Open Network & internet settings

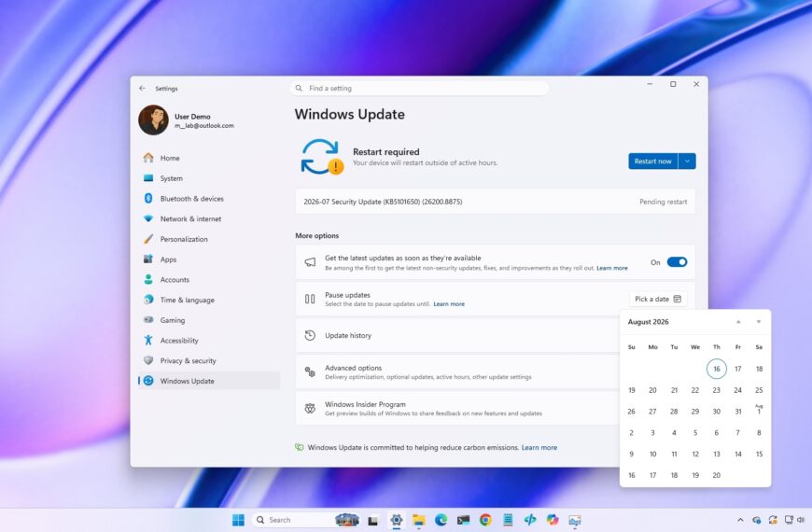click(211, 218)
